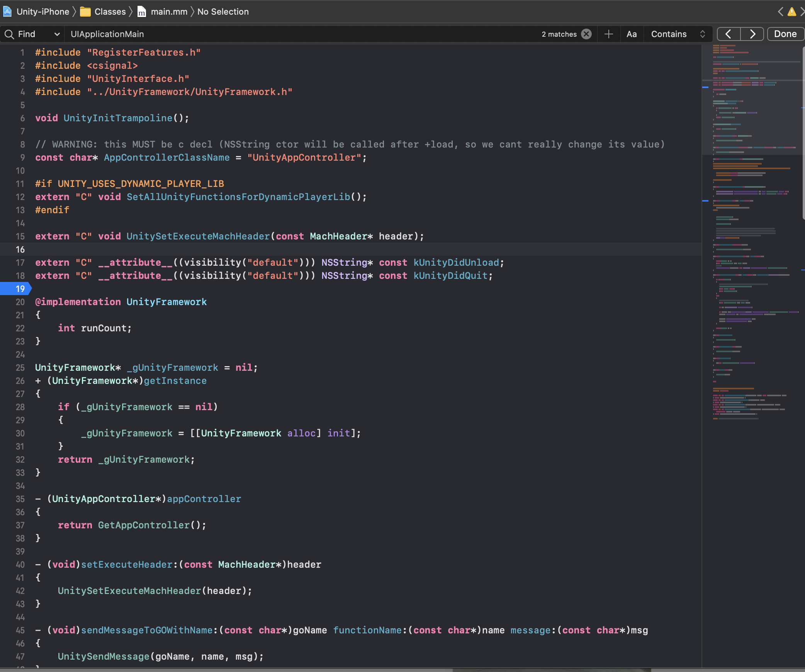Click the yellow Classes folder icon
805x672 pixels.
click(x=85, y=12)
